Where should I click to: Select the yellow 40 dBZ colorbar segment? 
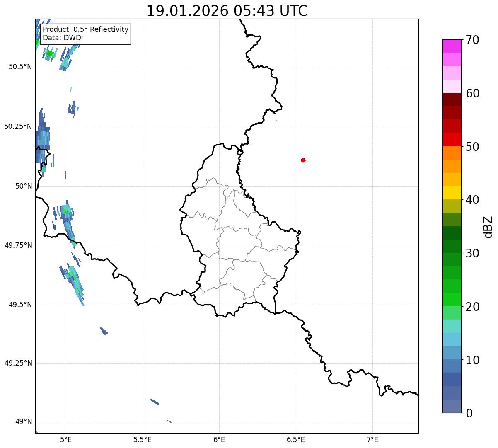click(x=452, y=193)
